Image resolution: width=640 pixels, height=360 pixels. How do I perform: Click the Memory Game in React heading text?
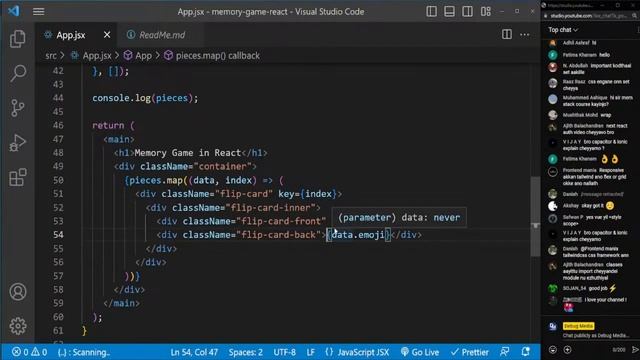pyautogui.click(x=188, y=153)
